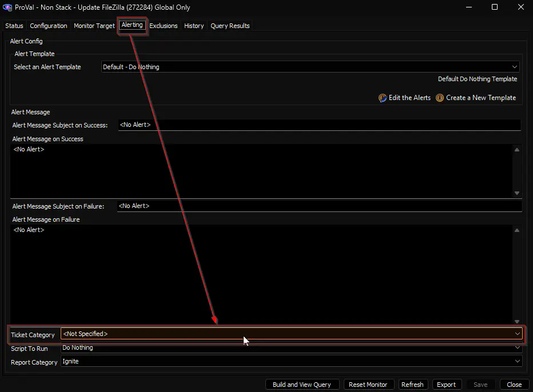533x392 pixels.
Task: Click the 'Alert Message Subject on Success:' label
Action: click(60, 125)
